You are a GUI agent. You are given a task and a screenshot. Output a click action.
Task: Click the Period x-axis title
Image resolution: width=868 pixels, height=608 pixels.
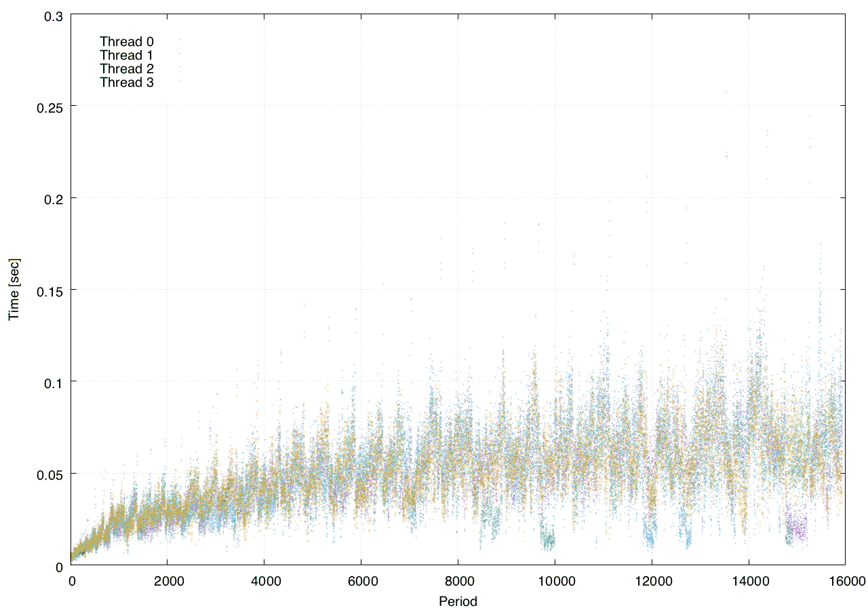point(458,601)
